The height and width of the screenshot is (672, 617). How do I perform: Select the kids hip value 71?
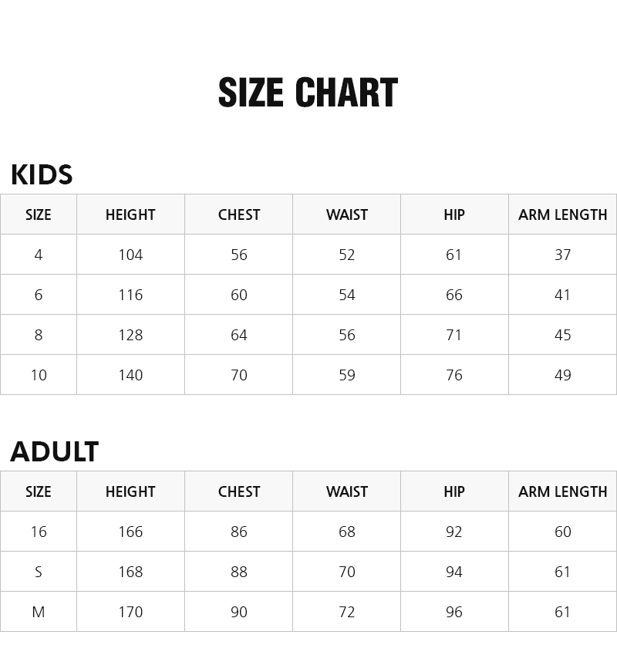[454, 335]
